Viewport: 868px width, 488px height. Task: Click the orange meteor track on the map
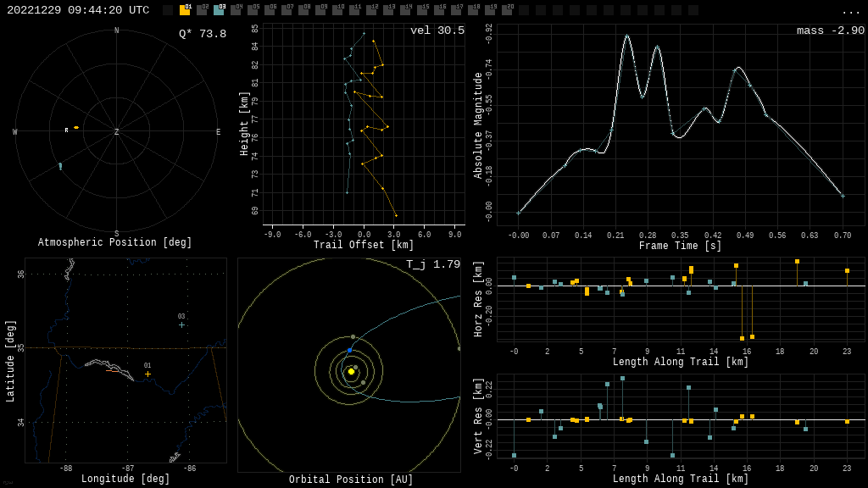click(x=114, y=370)
